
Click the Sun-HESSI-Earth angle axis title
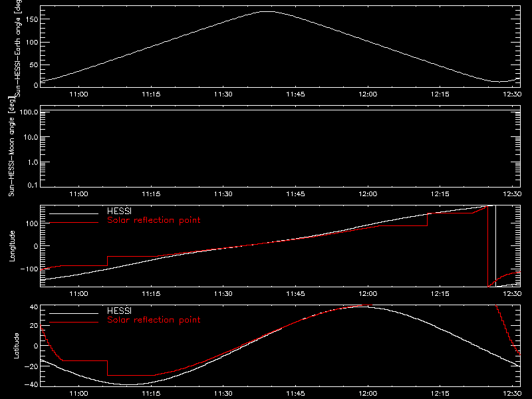(x=18, y=48)
